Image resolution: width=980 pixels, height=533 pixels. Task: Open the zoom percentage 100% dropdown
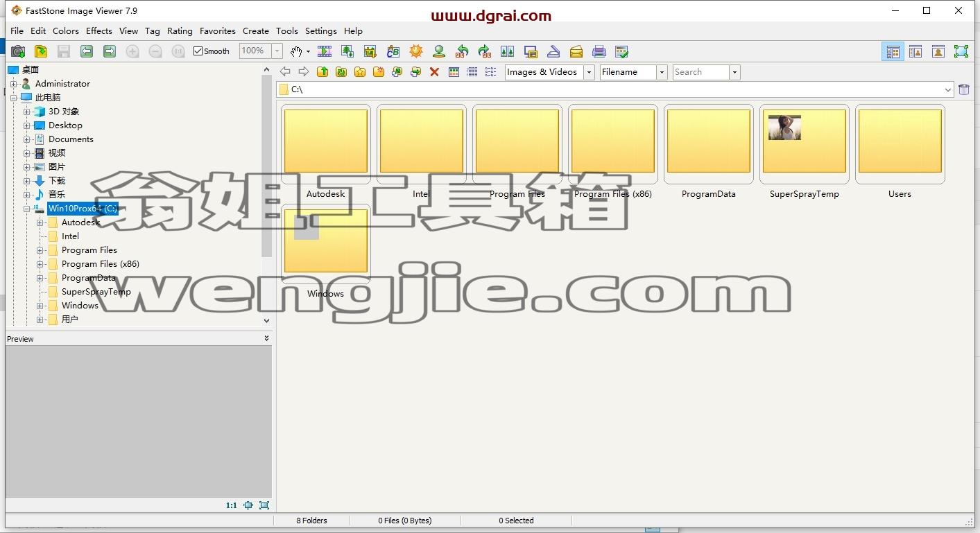click(277, 51)
